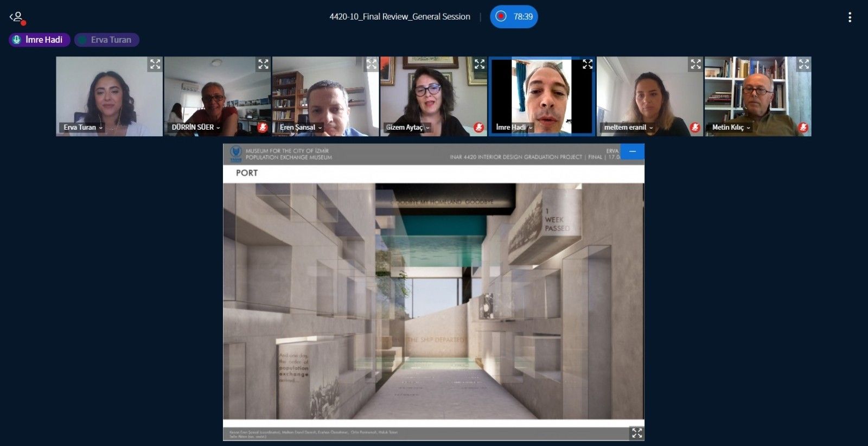Image resolution: width=868 pixels, height=446 pixels.
Task: Open the dropdown beside Erva Turan's name
Action: [101, 128]
